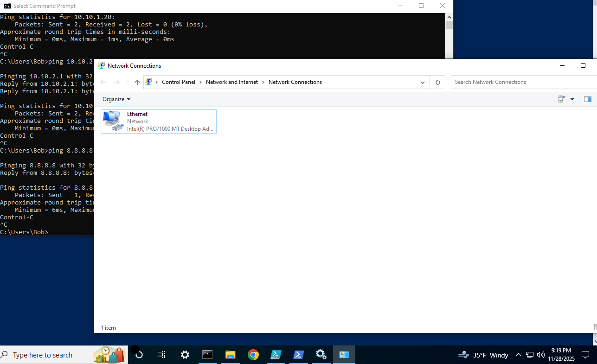Open the recent locations dropdown arrow
The image size is (597, 364).
click(128, 83)
